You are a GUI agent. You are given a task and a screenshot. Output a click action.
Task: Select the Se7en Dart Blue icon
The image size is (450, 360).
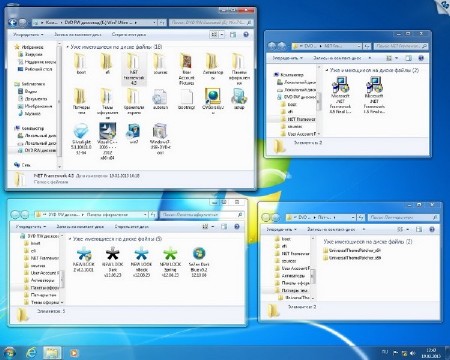(199, 262)
